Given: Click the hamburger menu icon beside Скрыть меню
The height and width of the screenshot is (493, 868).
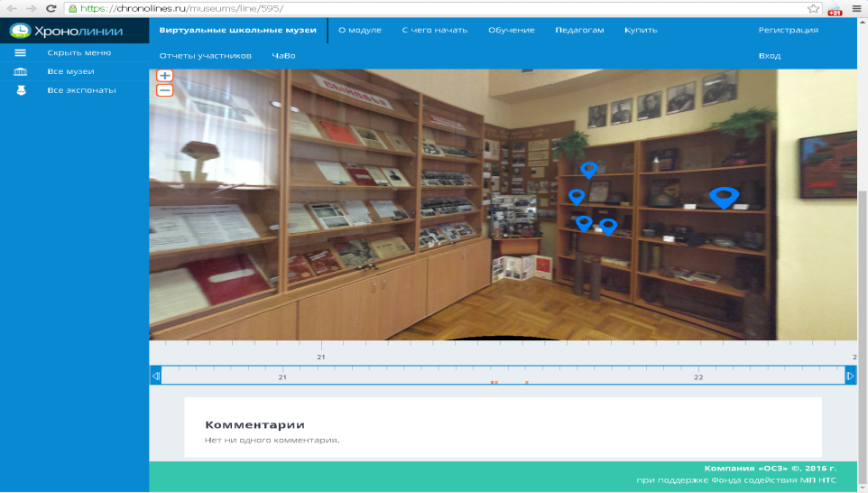Looking at the screenshot, I should click(20, 52).
